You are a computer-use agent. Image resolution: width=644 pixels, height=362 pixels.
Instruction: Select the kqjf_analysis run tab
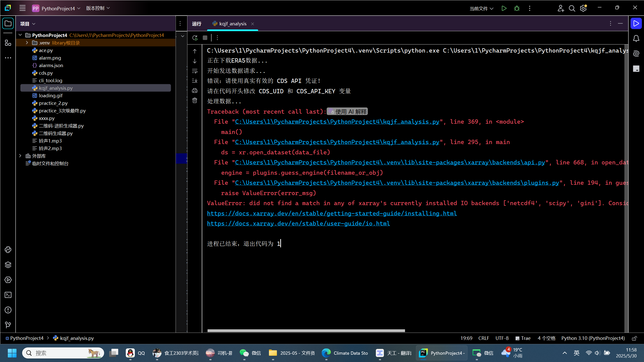coord(232,24)
